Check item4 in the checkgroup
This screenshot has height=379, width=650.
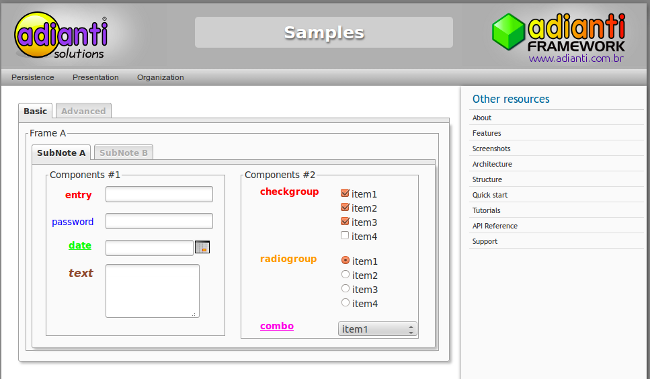tap(345, 236)
